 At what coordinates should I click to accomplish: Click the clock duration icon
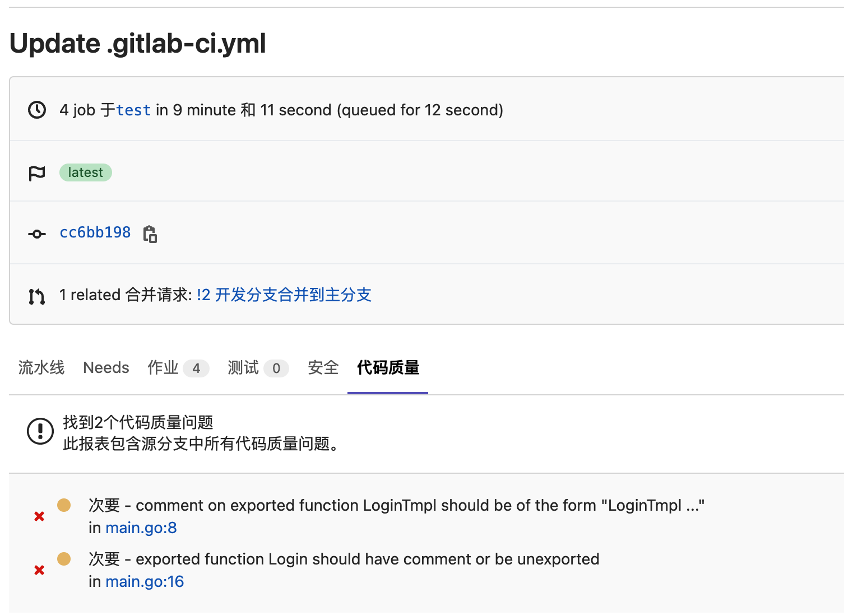(x=37, y=110)
